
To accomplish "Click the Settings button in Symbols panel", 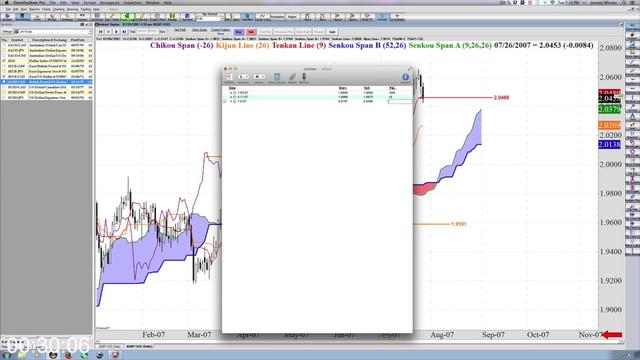I will pos(7,31).
